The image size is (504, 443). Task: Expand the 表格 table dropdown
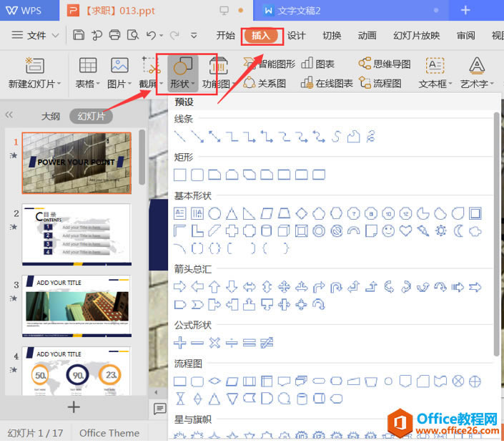click(x=88, y=83)
